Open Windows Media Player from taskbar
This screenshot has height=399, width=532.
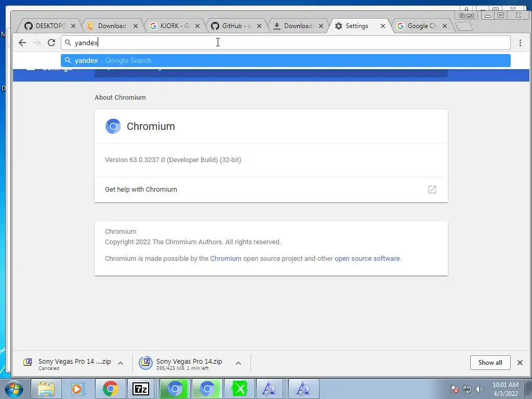point(77,389)
